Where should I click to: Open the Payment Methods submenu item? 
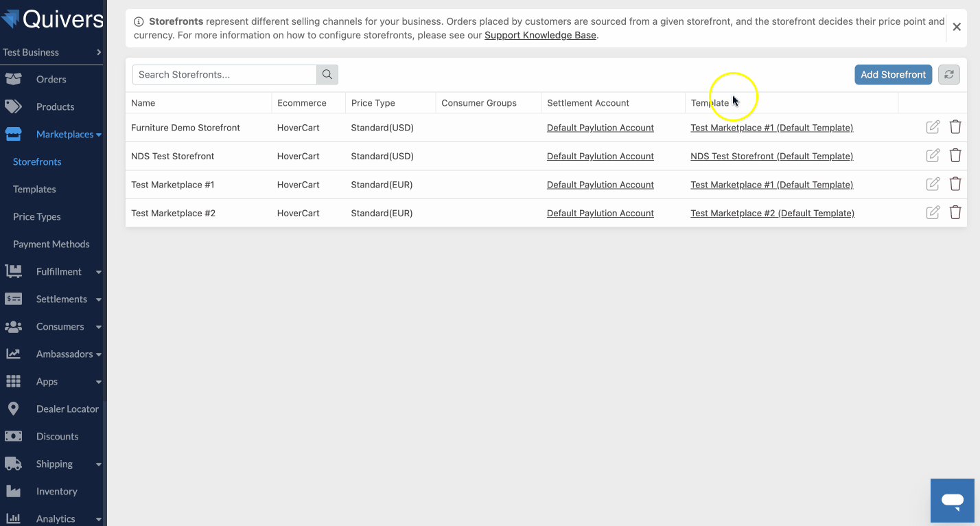point(51,244)
